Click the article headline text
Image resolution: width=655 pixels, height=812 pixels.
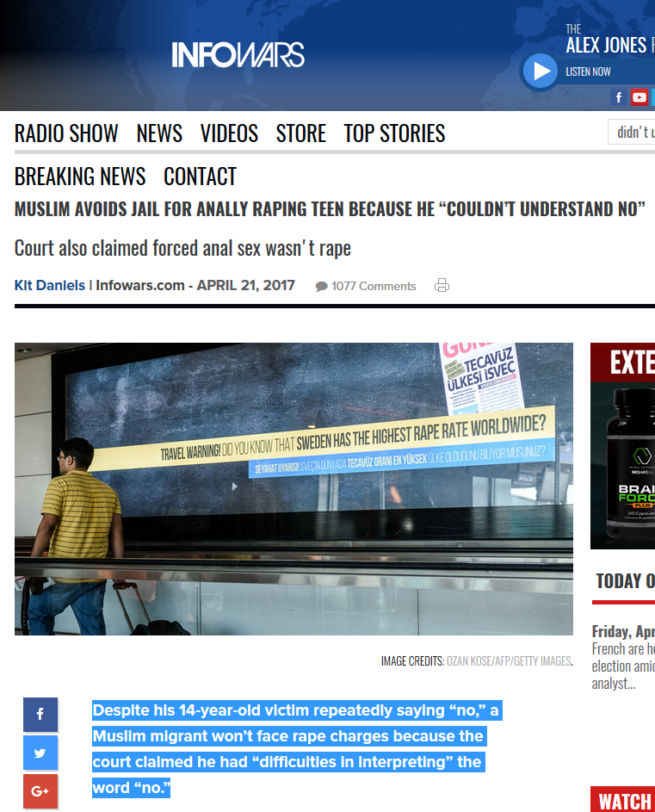tap(330, 209)
